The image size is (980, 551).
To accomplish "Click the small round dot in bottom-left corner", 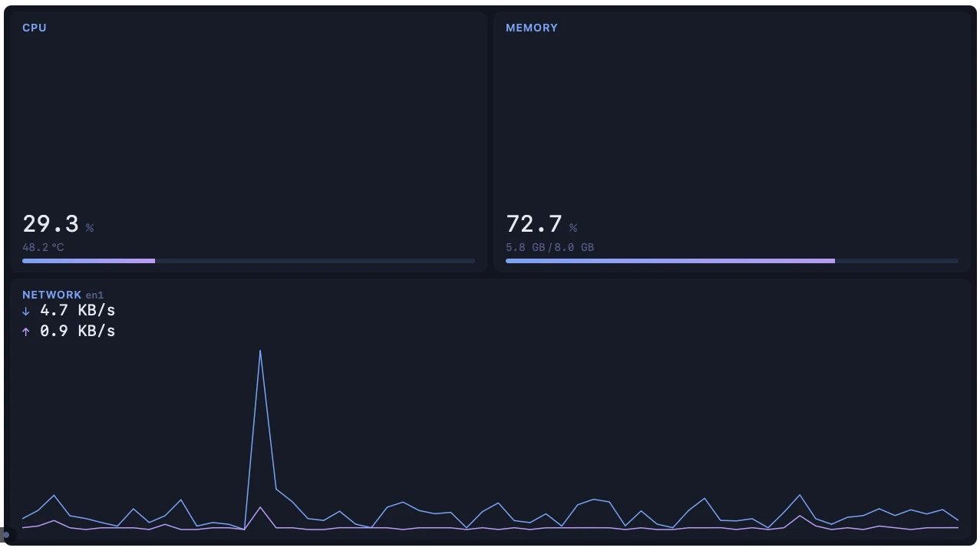I will click(x=6, y=535).
